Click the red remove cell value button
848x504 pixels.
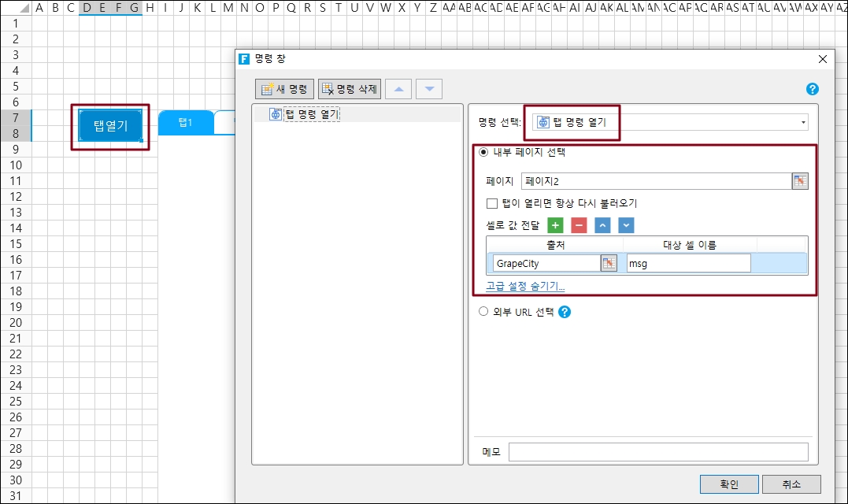point(579,226)
